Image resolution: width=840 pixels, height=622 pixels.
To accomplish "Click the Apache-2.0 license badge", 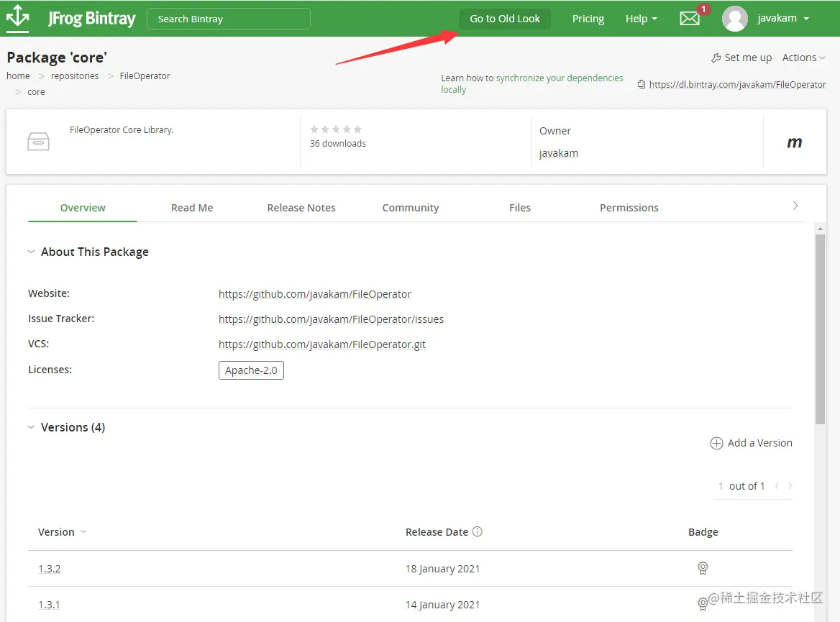I will click(x=251, y=370).
